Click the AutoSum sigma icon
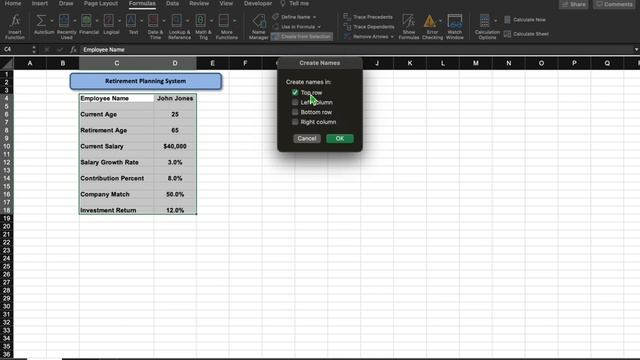The height and width of the screenshot is (360, 640). (40, 20)
